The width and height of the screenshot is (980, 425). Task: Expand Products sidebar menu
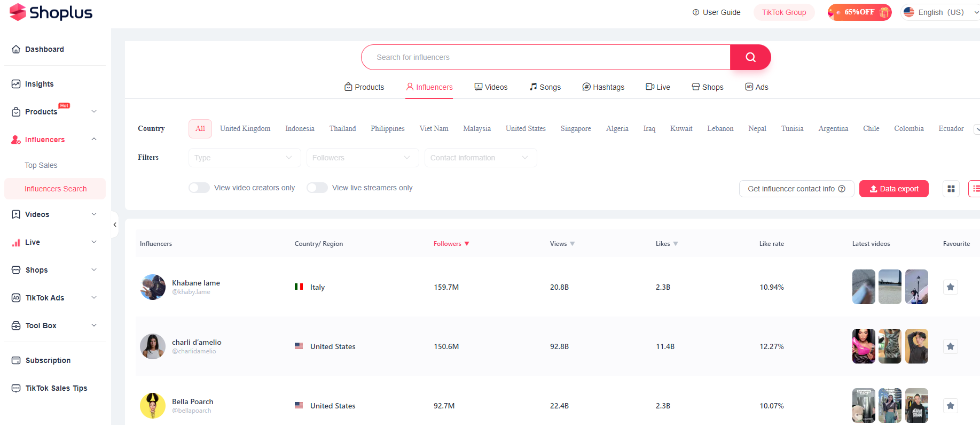(94, 111)
